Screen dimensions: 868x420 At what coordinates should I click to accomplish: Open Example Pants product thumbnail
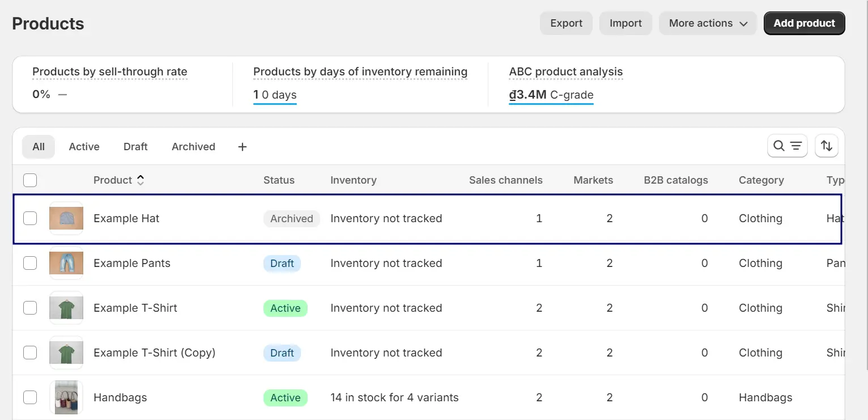(66, 263)
